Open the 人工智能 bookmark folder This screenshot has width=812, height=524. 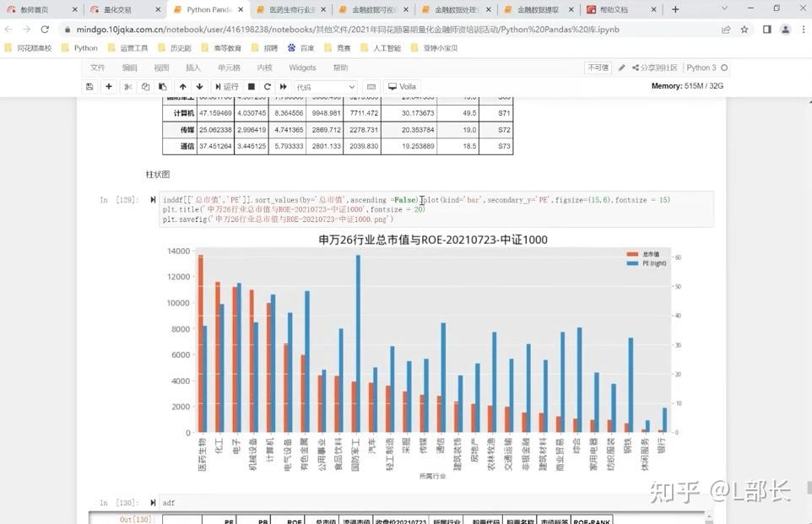(x=381, y=48)
